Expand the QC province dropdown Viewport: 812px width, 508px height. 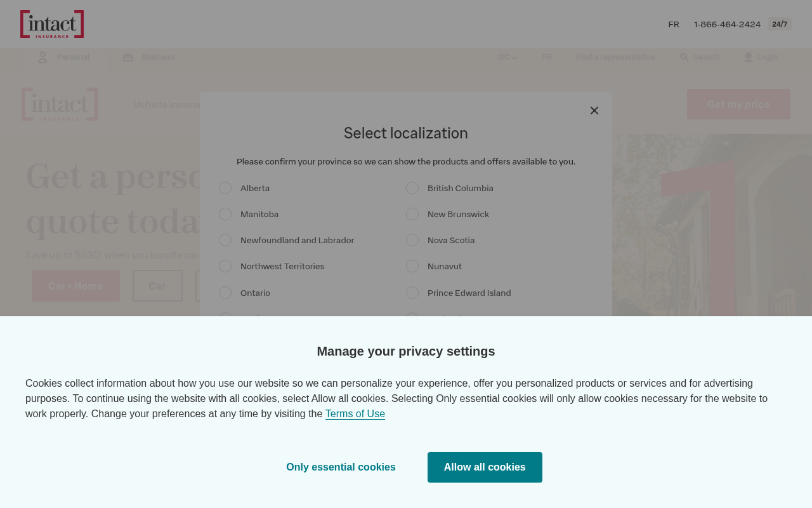click(507, 57)
